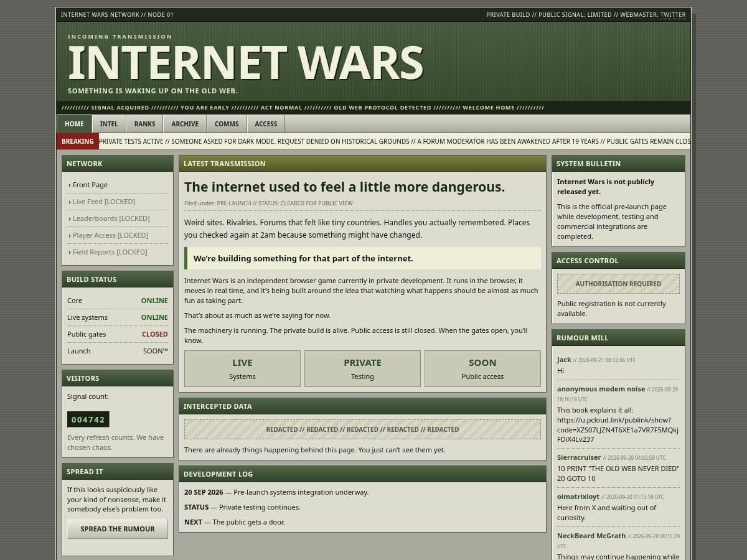747x560 pixels.
Task: Select the COMMS tab
Action: (227, 124)
